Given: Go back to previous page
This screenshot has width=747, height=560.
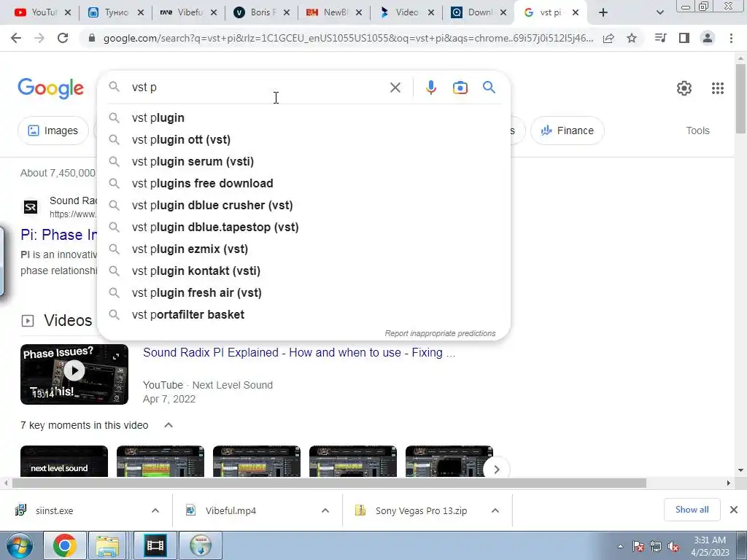Looking at the screenshot, I should (x=16, y=38).
